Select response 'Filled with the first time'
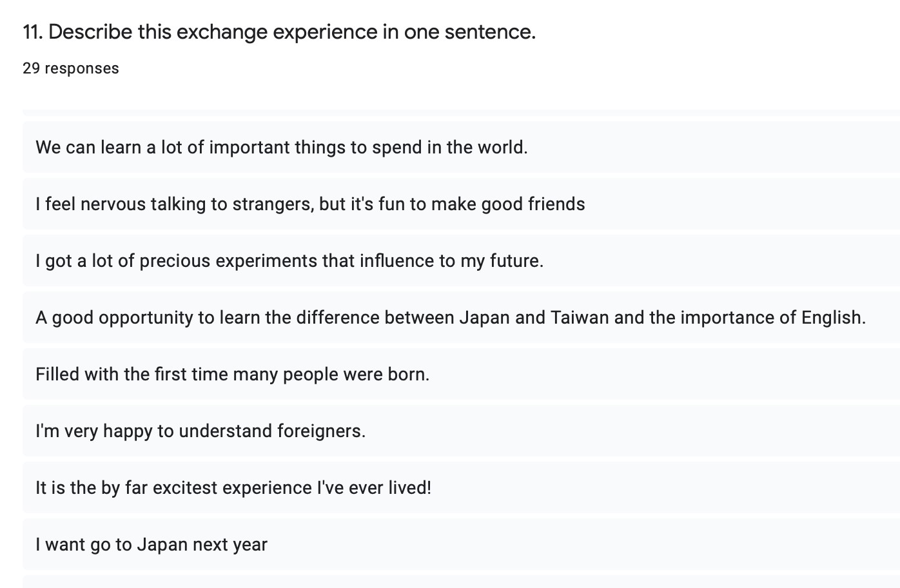 tap(461, 374)
